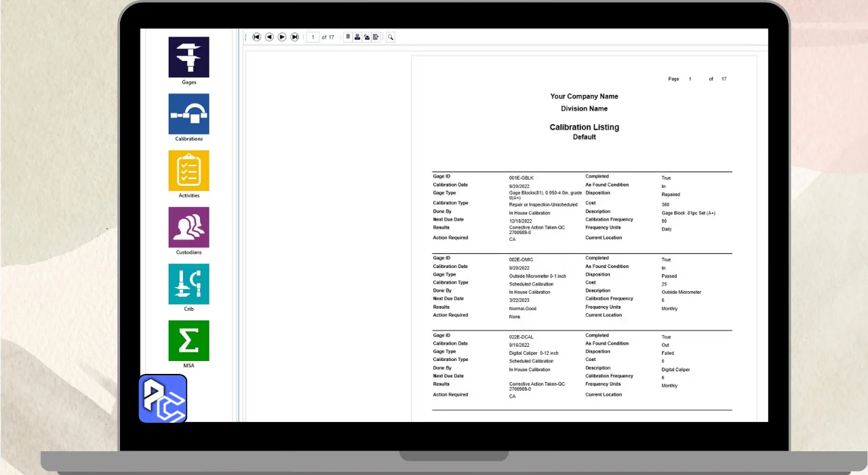The height and width of the screenshot is (475, 868).
Task: Click the 'Default' report subtitle
Action: (584, 137)
